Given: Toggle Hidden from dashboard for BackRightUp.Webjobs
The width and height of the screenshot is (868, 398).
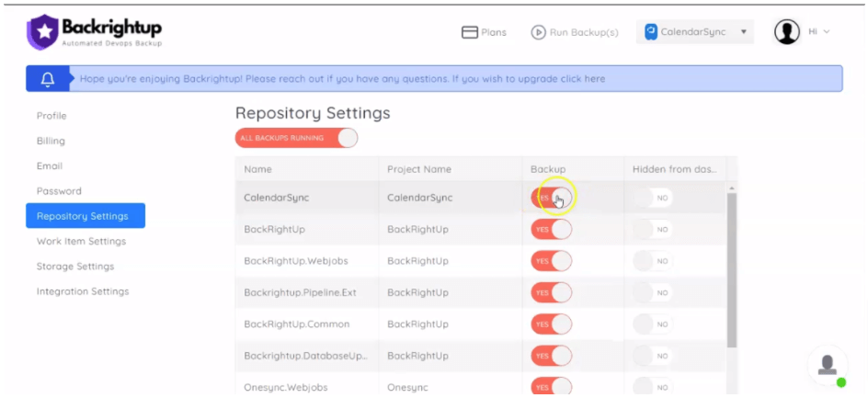Looking at the screenshot, I should point(653,261).
